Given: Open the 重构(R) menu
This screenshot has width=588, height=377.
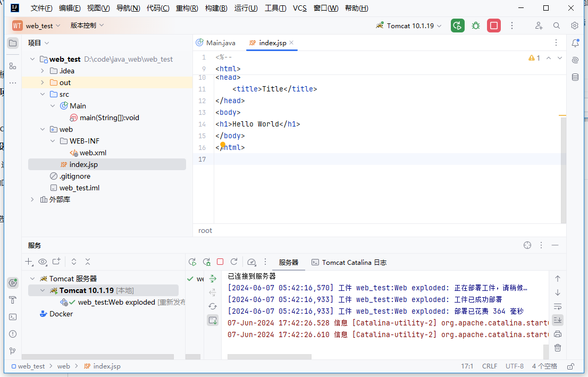Looking at the screenshot, I should pyautogui.click(x=187, y=8).
